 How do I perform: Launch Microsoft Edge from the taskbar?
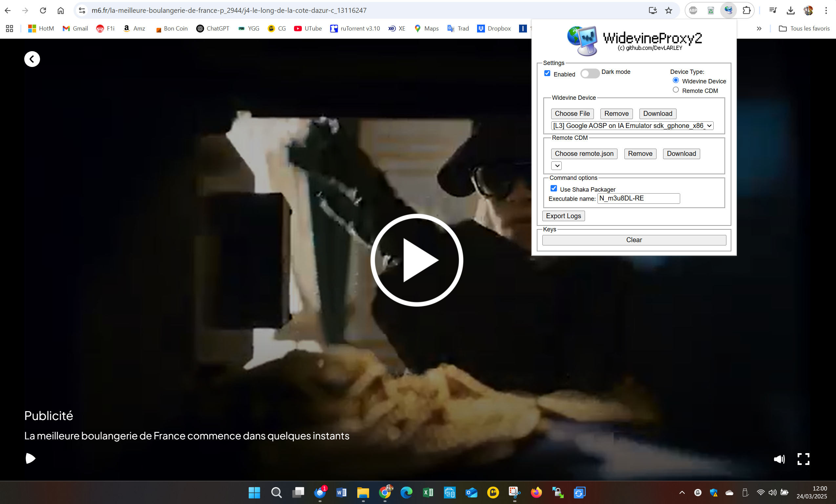tap(406, 493)
